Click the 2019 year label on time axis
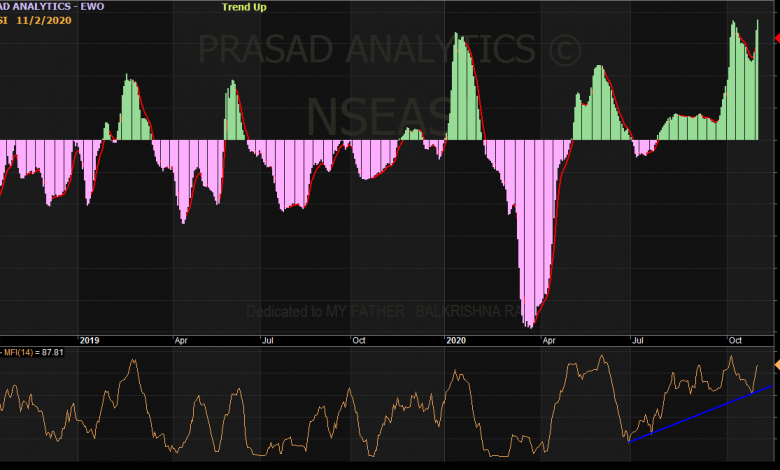780x470 pixels. point(90,340)
